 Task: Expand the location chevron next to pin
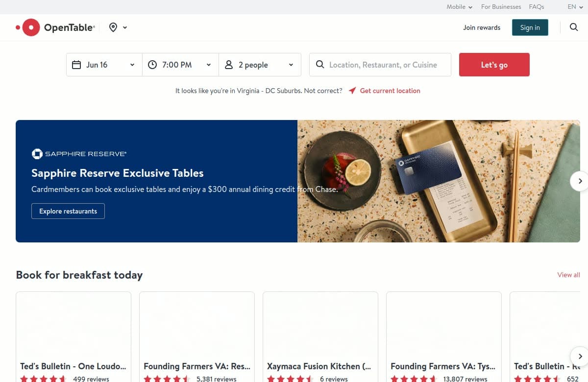pyautogui.click(x=125, y=27)
